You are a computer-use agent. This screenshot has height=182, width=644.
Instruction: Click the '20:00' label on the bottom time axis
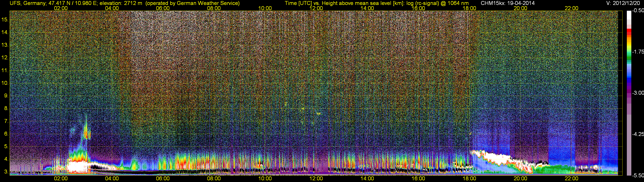[521, 179]
